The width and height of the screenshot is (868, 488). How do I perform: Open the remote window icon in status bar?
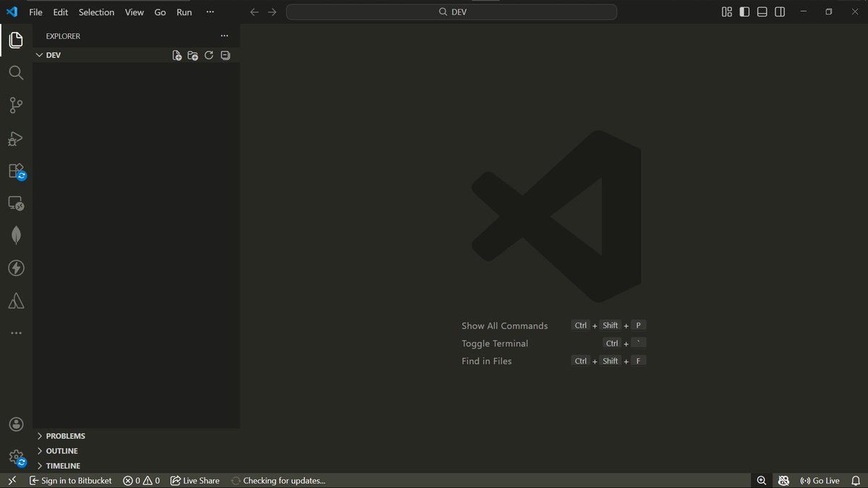coord(12,481)
